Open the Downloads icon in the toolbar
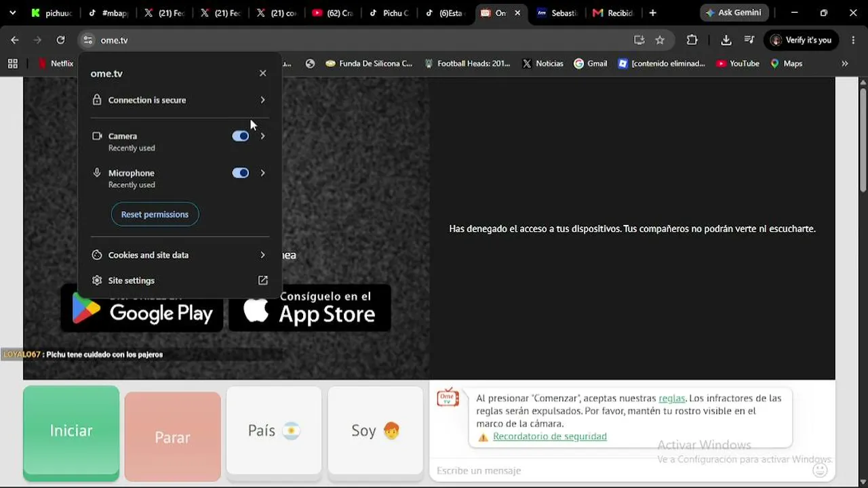Viewport: 868px width, 488px height. coord(726,40)
